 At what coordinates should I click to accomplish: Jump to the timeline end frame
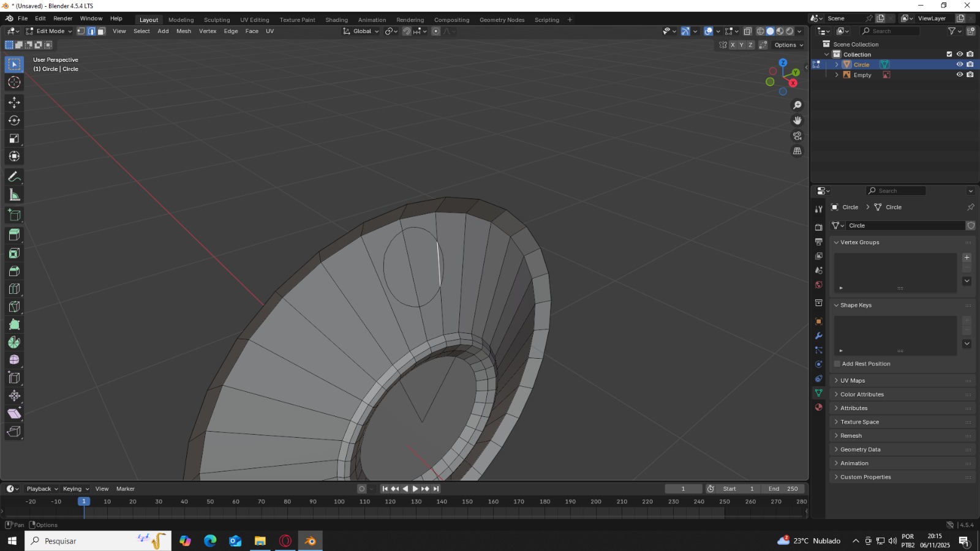click(436, 489)
